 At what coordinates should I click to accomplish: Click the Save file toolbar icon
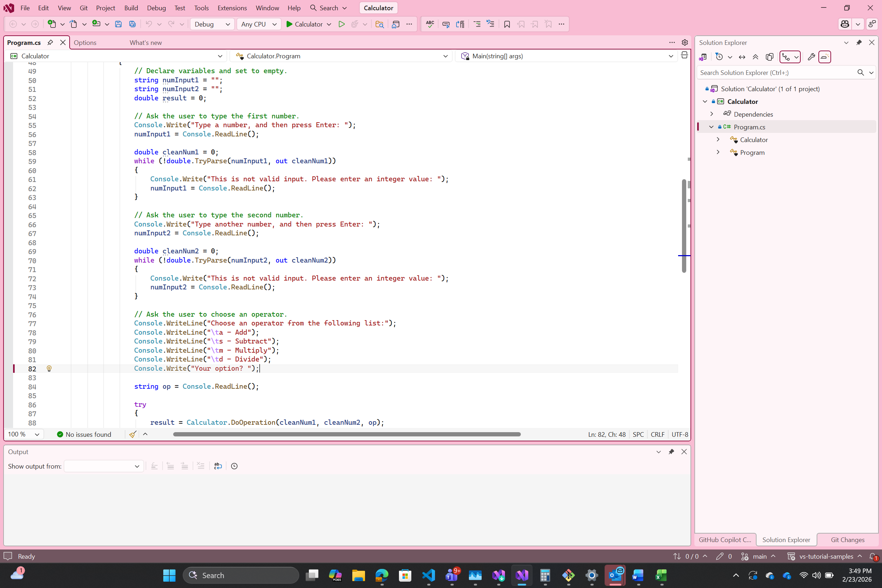[x=118, y=24]
